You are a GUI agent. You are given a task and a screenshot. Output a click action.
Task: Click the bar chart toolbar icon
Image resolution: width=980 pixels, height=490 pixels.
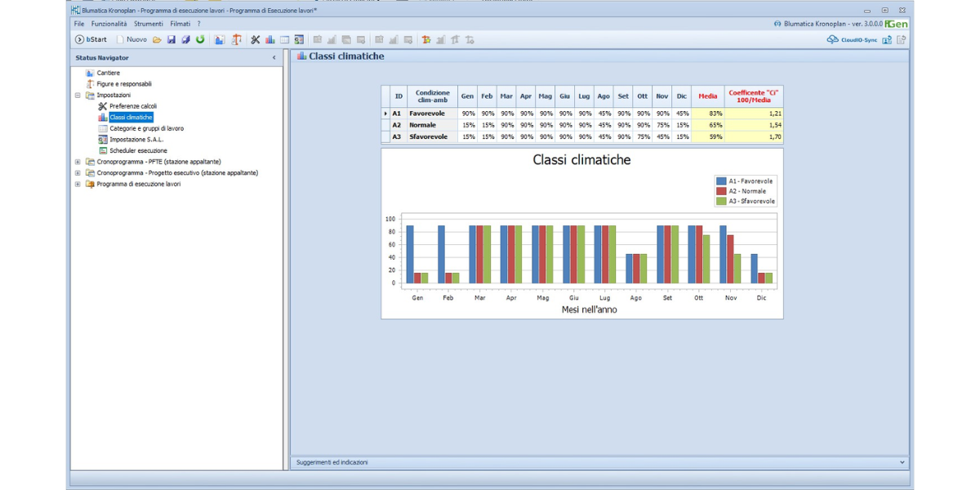[269, 39]
